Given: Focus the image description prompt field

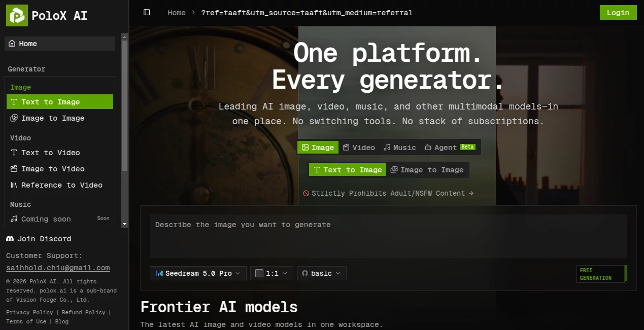Looking at the screenshot, I should click(388, 236).
